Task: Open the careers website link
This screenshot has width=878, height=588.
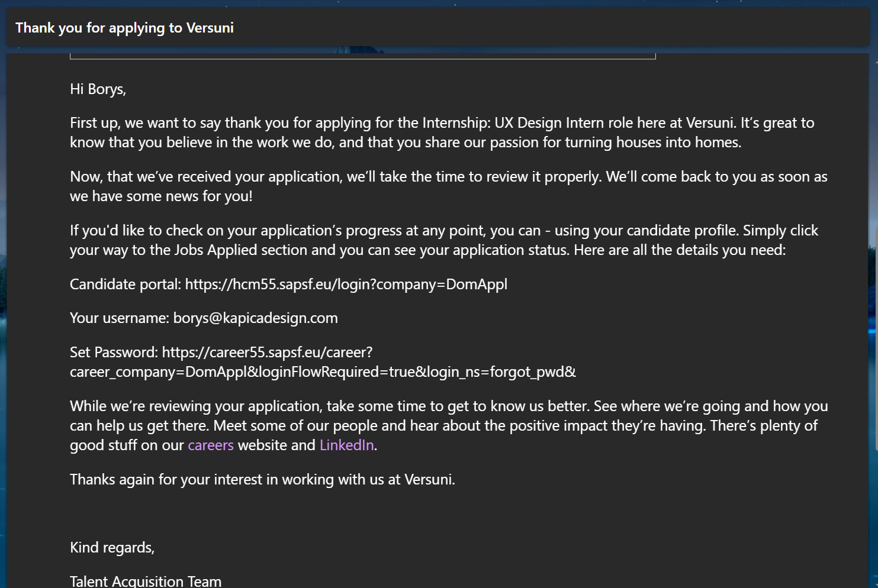Action: (210, 445)
